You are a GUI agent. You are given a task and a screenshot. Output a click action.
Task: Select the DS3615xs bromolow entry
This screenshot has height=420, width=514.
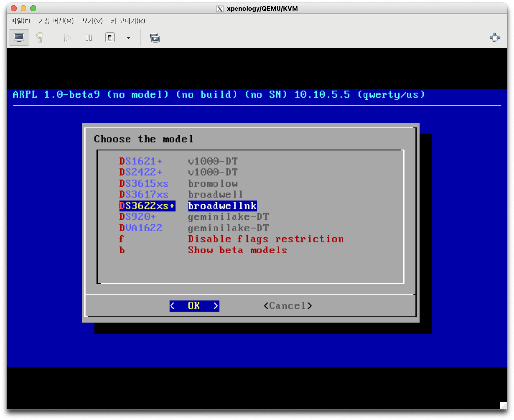tap(144, 183)
